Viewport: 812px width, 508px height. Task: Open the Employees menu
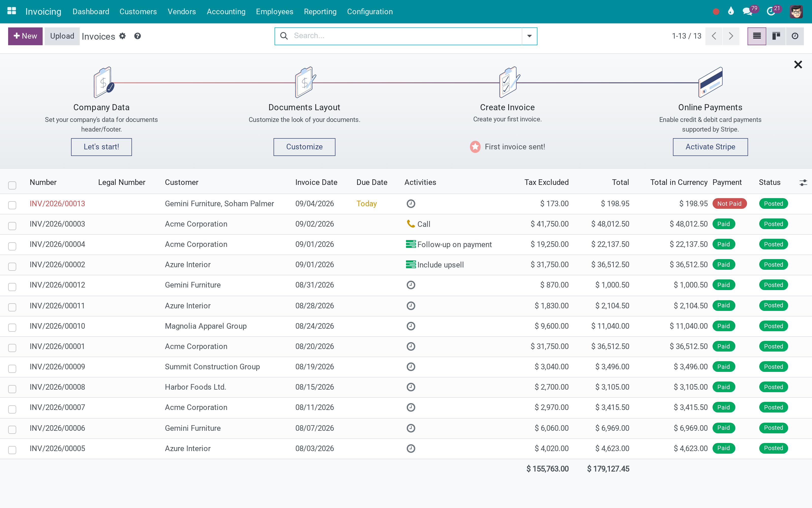[x=275, y=11]
